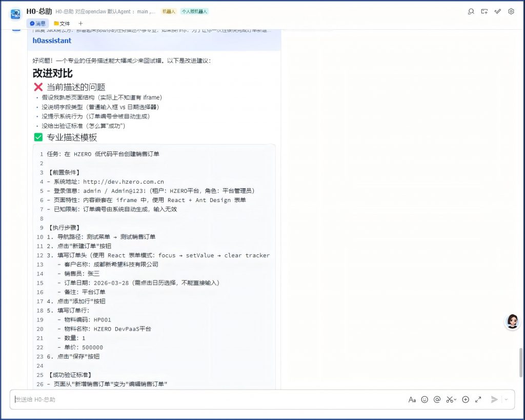This screenshot has height=420, width=525.
Task: Click the double-checkmark tasks icon
Action: tap(497, 11)
